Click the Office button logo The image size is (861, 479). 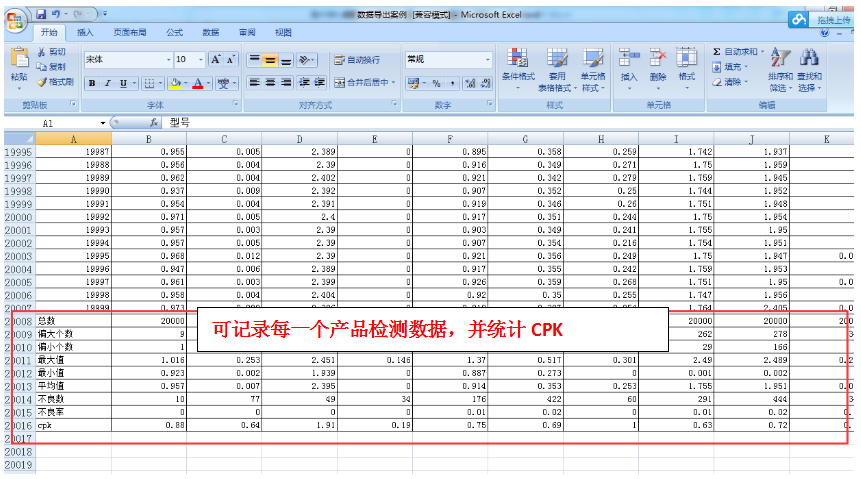[16, 20]
